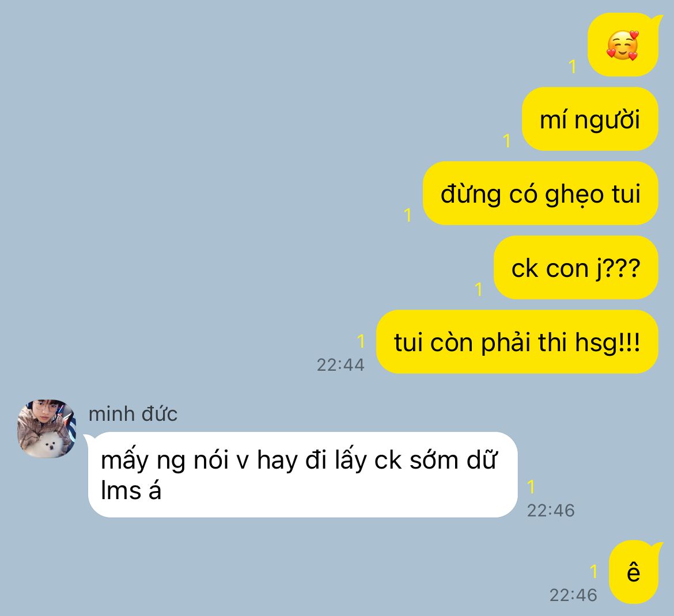Click the 22:44 timestamp
Screen dimensions: 674x616
[x=340, y=365]
